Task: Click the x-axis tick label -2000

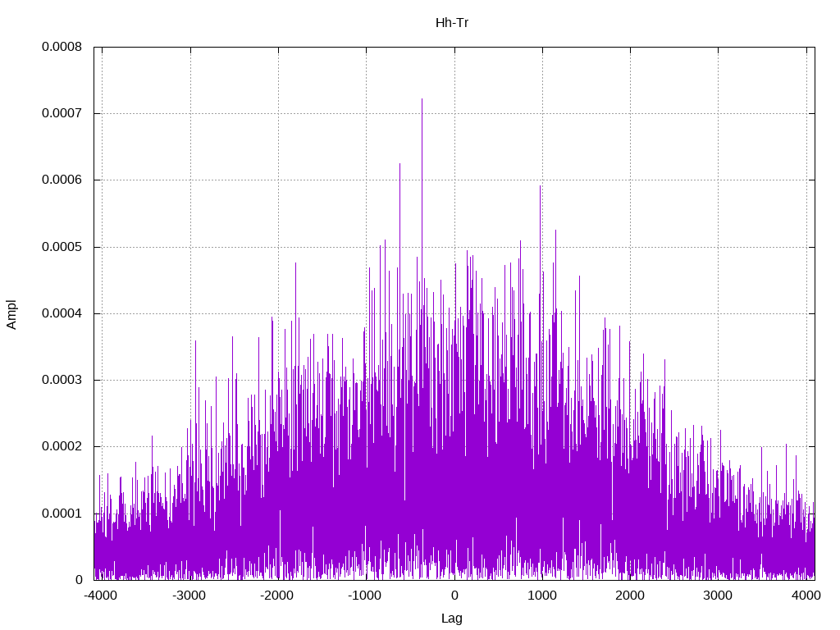Action: [x=277, y=596]
